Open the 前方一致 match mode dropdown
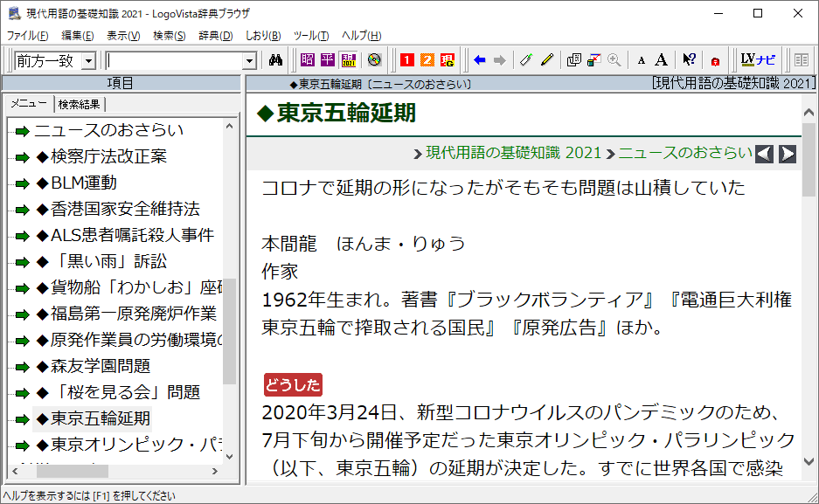Viewport: 819px width, 504px height. (89, 61)
